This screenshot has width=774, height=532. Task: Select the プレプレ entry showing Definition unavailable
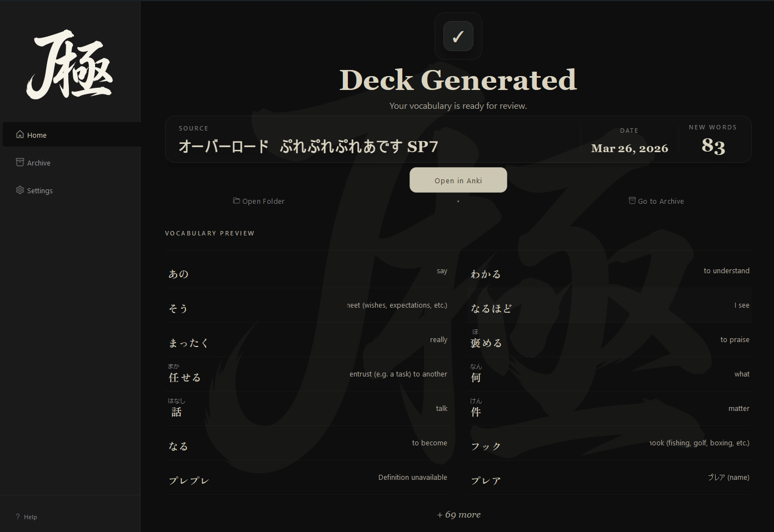[189, 480]
